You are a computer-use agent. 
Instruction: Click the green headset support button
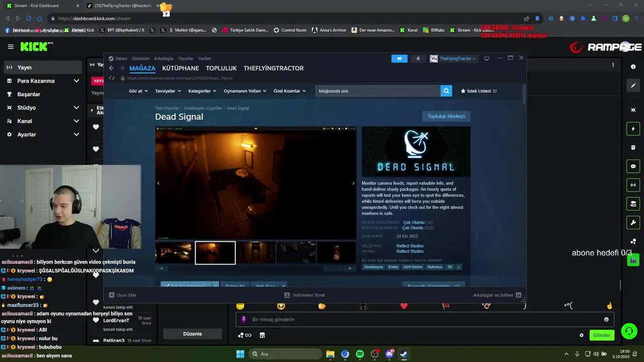[629, 331]
